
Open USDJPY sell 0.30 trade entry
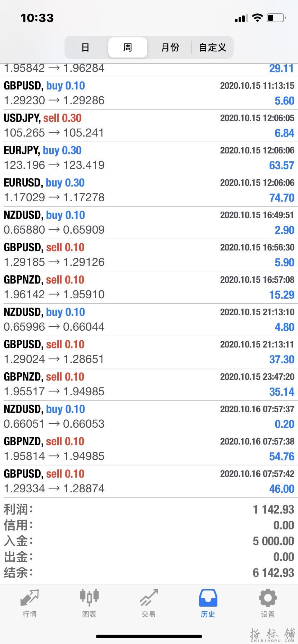(149, 126)
